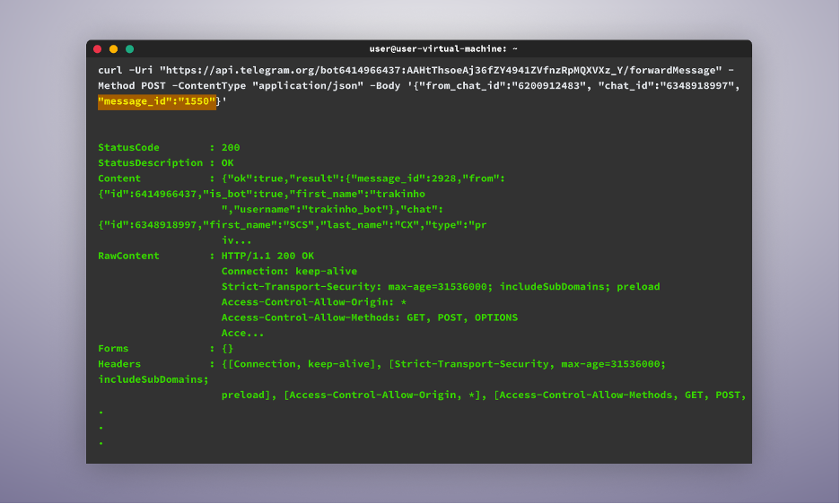Screen dimensions: 840x504
Task: Click the '-ContentType' parameter in the command
Action: coord(209,86)
